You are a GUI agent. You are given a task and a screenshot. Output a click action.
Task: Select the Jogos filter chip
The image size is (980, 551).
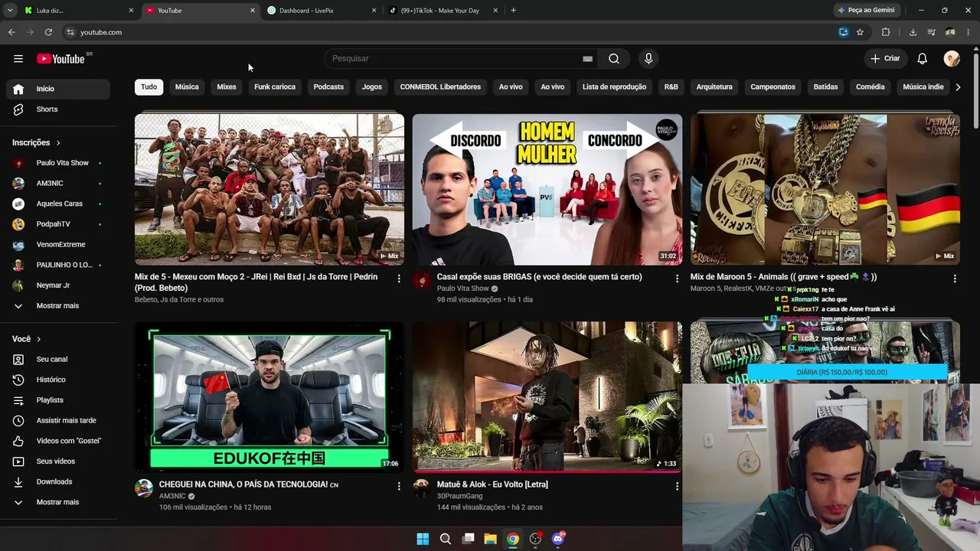point(372,87)
